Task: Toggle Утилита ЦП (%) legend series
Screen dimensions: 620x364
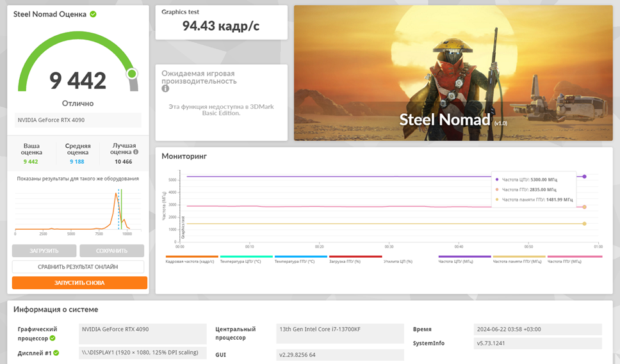Action: tap(398, 262)
